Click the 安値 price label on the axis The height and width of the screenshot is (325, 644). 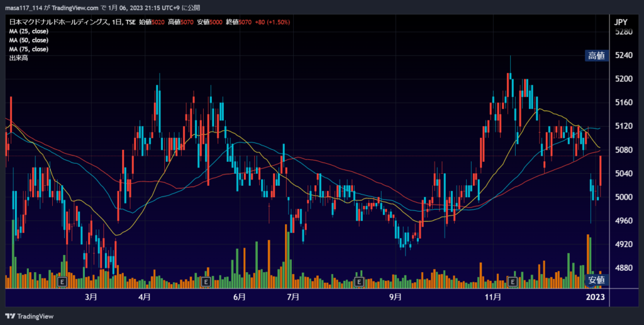click(596, 280)
